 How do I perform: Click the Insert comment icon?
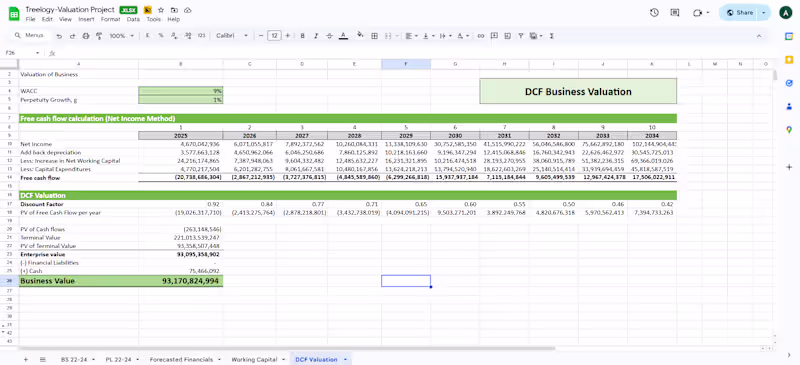[494, 36]
